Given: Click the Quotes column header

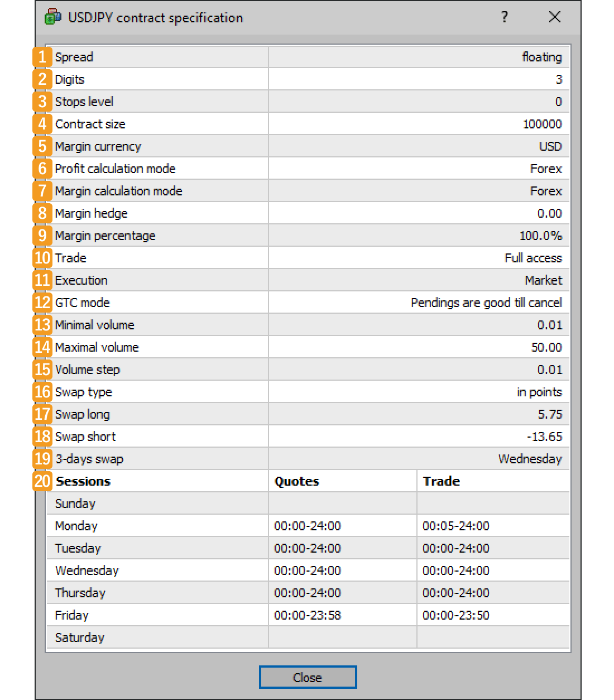Looking at the screenshot, I should (297, 481).
